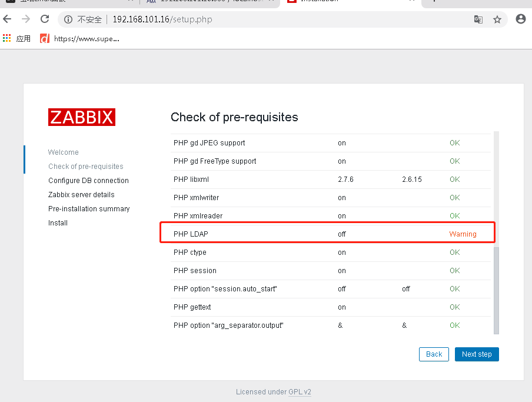
Task: Click the PHP session row label
Action: (x=195, y=271)
